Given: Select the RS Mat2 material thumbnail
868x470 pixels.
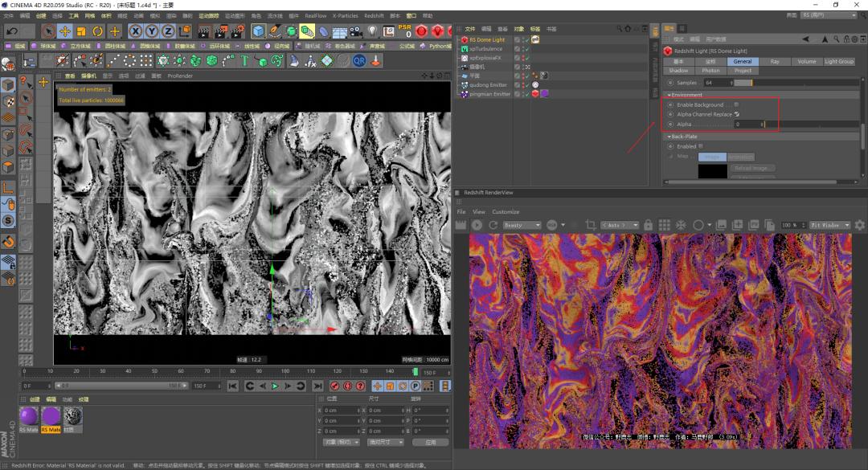Looking at the screenshot, I should coord(50,415).
